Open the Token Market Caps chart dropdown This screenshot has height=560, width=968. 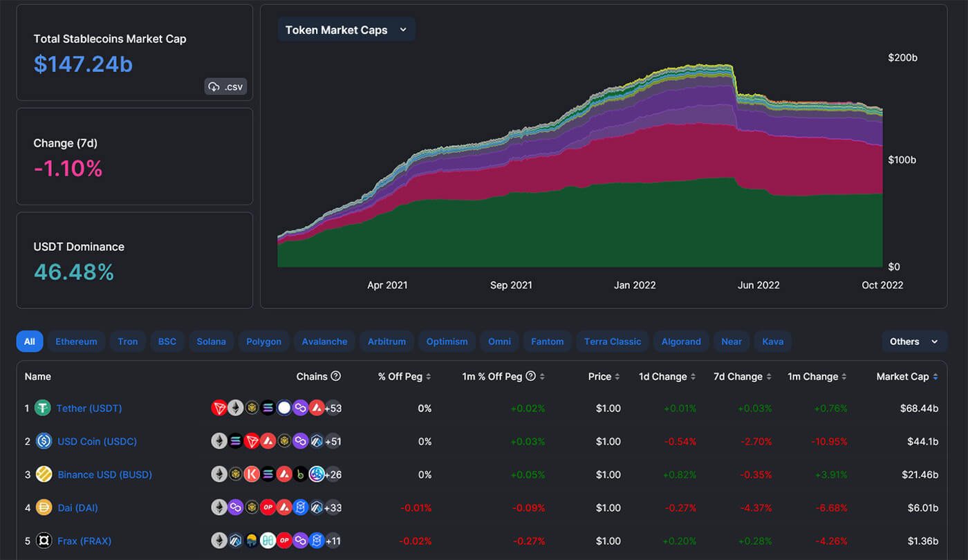[x=346, y=30]
